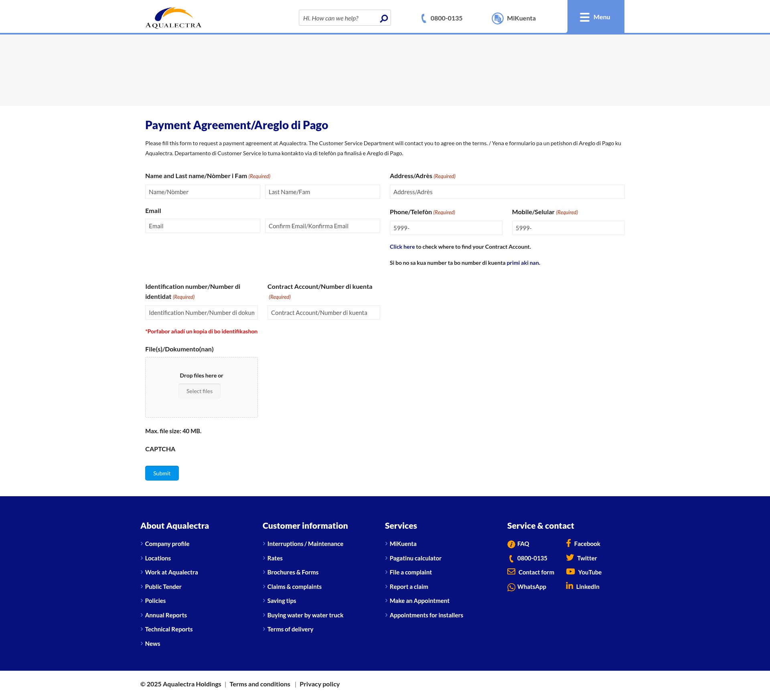Open Pagatinu calculator link

(415, 558)
